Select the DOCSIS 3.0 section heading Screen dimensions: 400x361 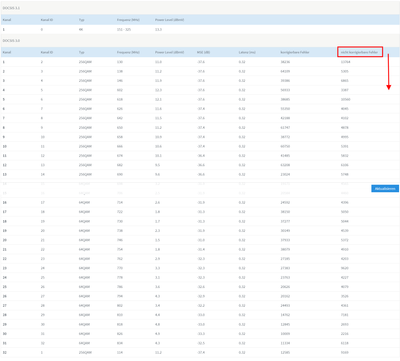pos(11,40)
